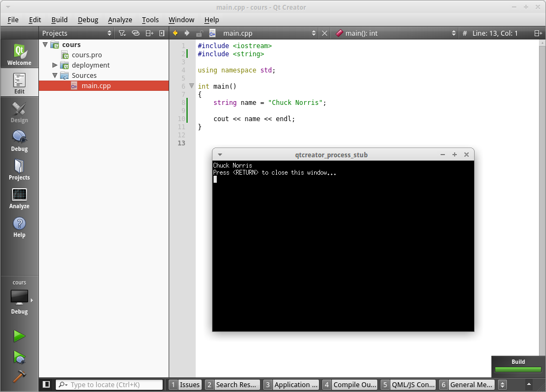Open the main(): int symbol dropdown
Viewport: 546px width, 392px height.
[396, 33]
